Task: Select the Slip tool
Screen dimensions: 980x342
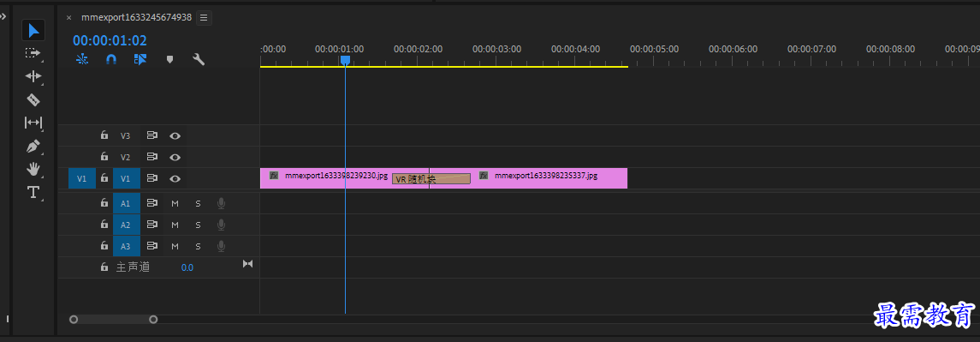Action: [x=33, y=123]
